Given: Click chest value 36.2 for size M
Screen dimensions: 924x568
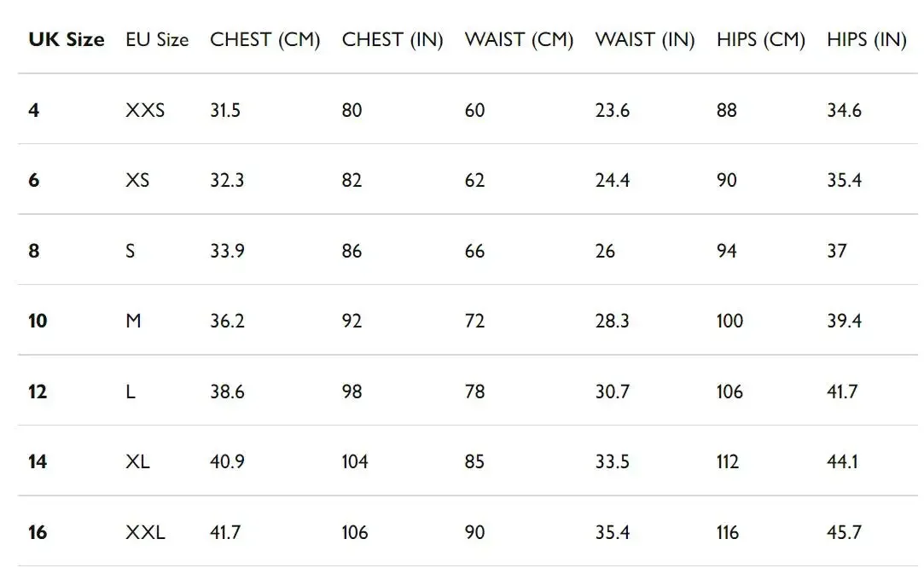Looking at the screenshot, I should [228, 322].
